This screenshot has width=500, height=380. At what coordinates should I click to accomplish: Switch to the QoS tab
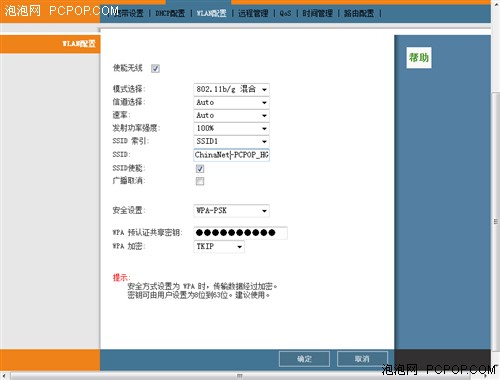285,13
